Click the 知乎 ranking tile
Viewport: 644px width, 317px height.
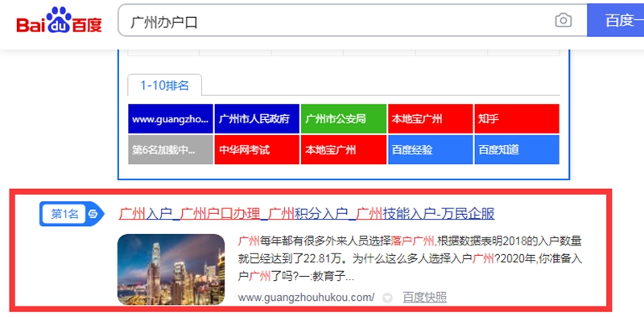(x=517, y=119)
